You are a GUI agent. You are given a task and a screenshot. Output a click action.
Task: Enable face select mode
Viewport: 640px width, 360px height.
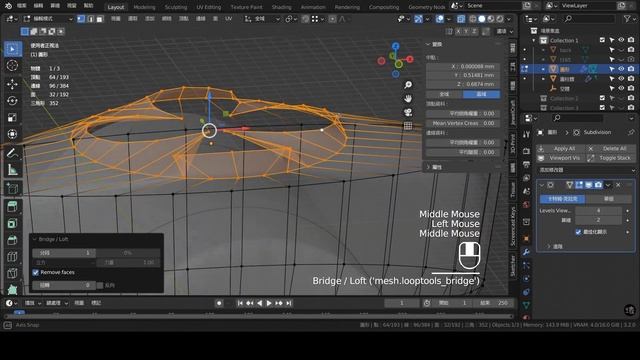click(100, 19)
